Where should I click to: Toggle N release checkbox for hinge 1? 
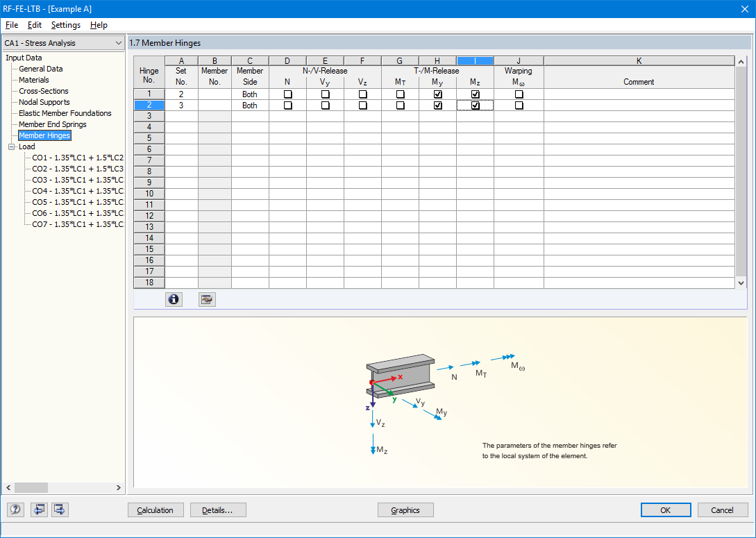[288, 94]
